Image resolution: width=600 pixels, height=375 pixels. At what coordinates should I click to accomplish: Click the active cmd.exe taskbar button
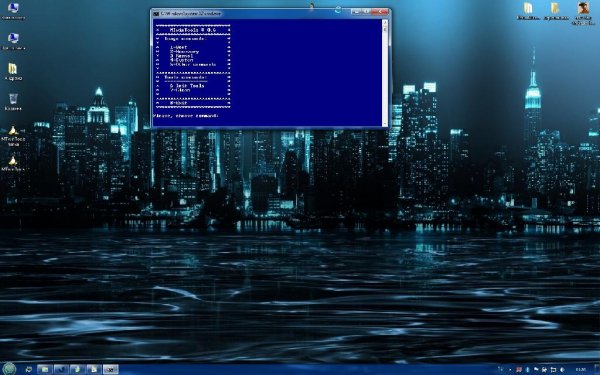pyautogui.click(x=110, y=369)
